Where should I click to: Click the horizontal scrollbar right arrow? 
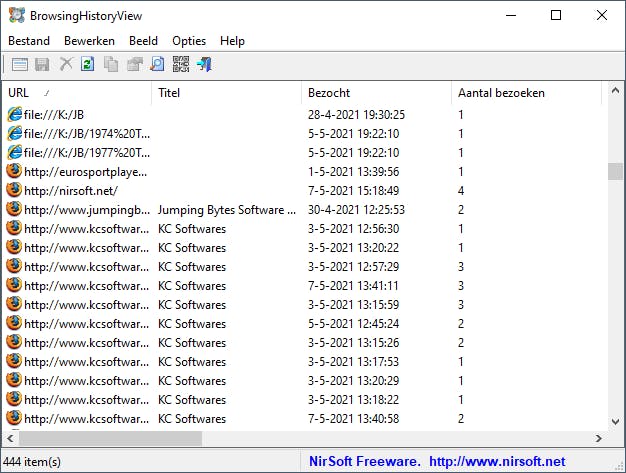click(598, 438)
